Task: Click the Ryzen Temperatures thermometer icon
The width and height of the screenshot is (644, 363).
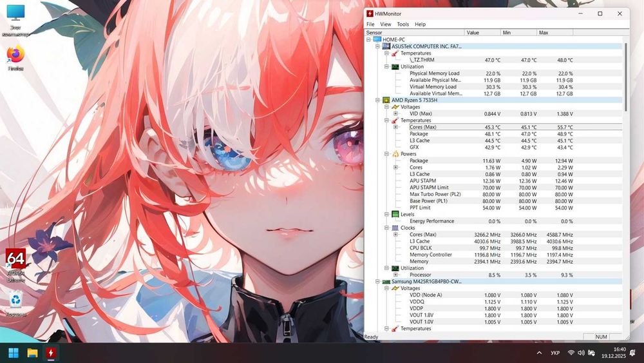Action: click(x=395, y=121)
